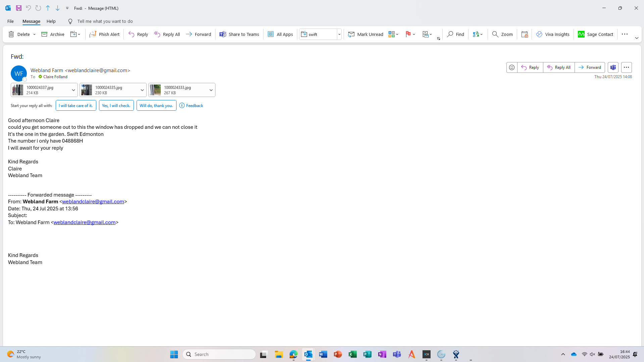Image resolution: width=644 pixels, height=362 pixels.
Task: Open File Explorer from the taskbar
Action: pyautogui.click(x=279, y=354)
